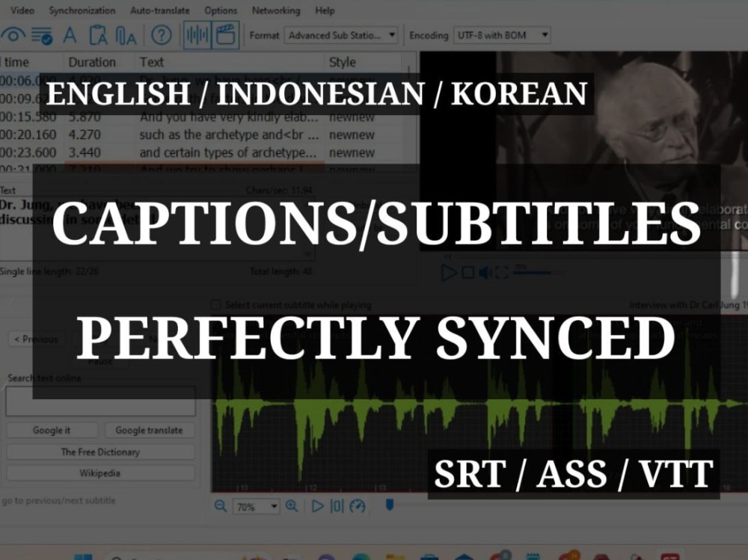This screenshot has height=560, width=748.
Task: Click the toolbar icon left of the help icon
Action: (x=126, y=36)
